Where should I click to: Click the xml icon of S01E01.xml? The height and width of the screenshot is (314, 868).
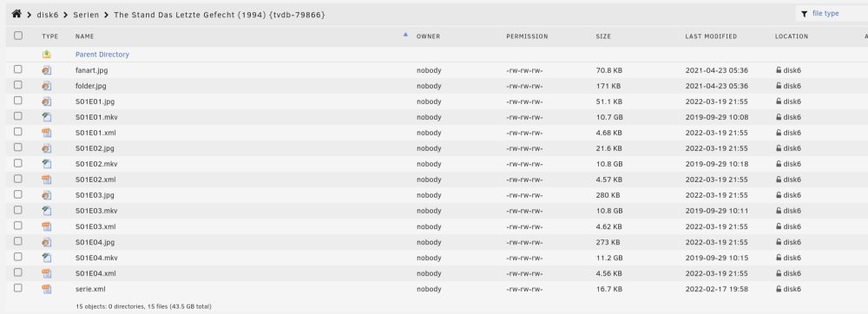pyautogui.click(x=47, y=133)
